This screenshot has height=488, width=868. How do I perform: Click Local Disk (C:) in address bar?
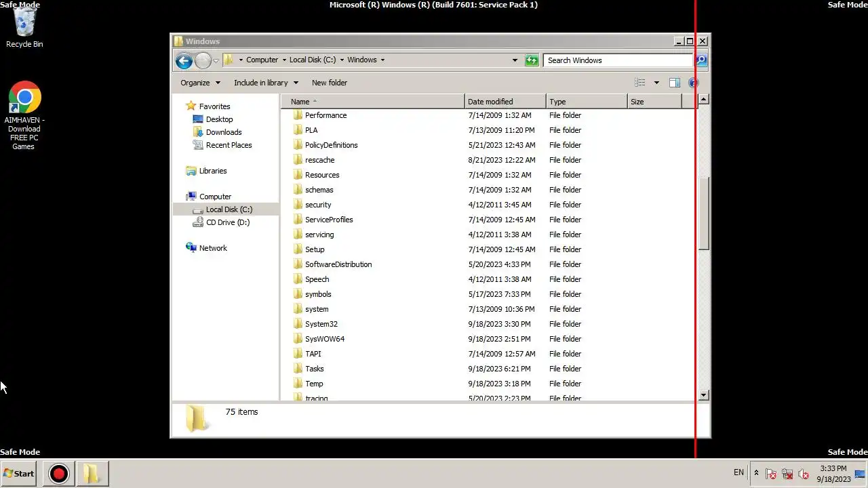pyautogui.click(x=312, y=60)
